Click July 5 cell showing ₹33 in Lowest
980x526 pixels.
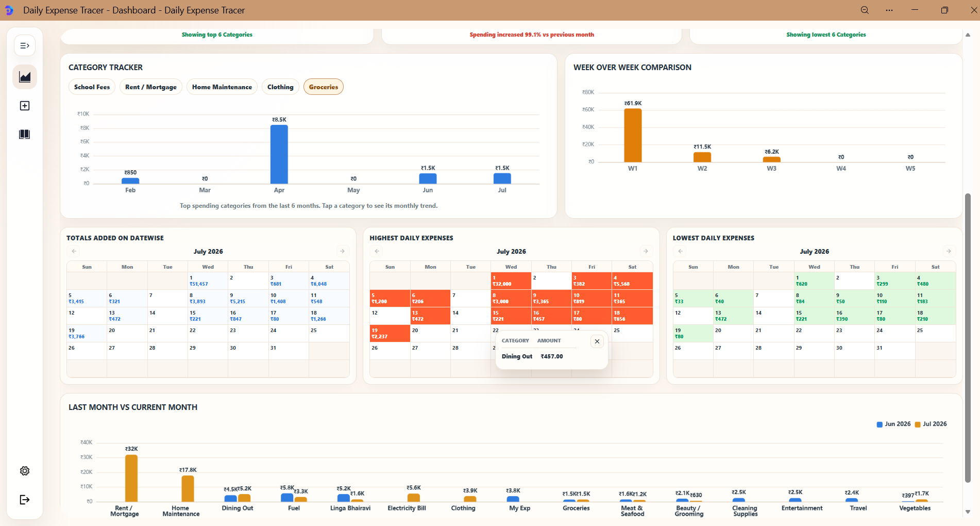click(x=693, y=299)
